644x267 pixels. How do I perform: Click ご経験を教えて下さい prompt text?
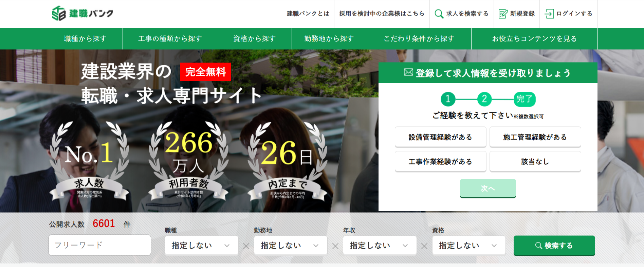pyautogui.click(x=473, y=115)
